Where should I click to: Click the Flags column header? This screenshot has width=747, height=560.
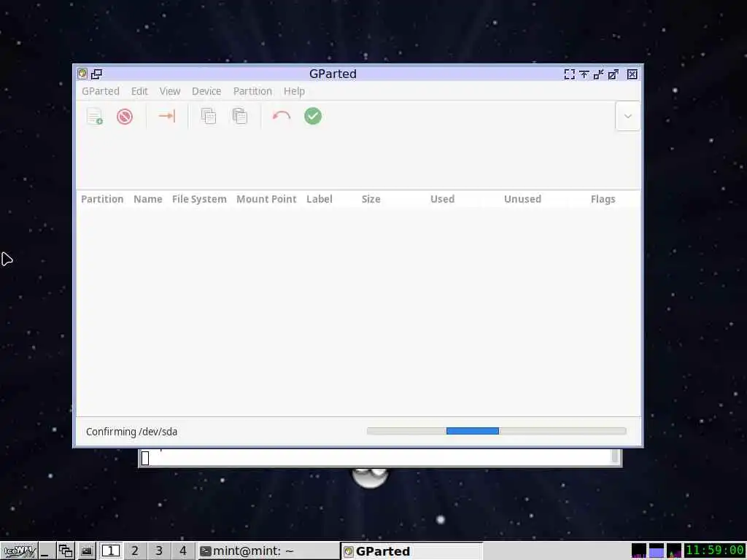click(603, 199)
